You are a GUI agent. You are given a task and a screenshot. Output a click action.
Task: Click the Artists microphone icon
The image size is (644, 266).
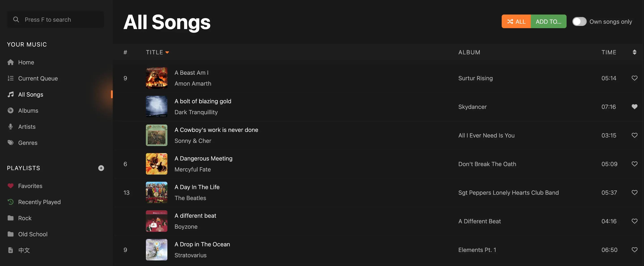pos(11,127)
